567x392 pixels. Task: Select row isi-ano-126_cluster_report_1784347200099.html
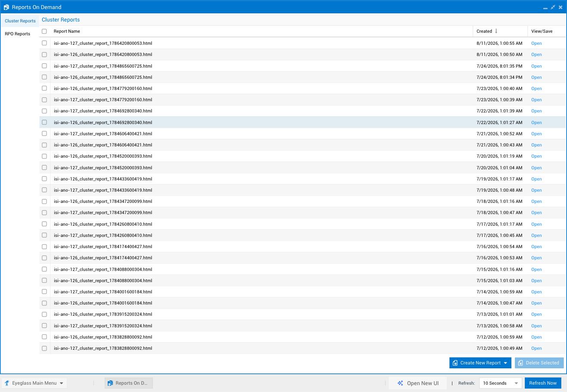coord(302,201)
